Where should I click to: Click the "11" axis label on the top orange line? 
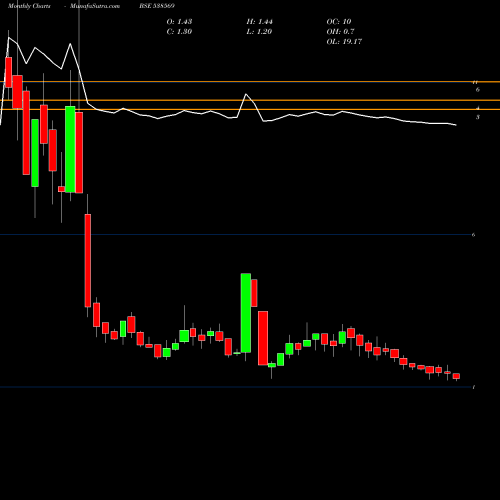(x=476, y=82)
